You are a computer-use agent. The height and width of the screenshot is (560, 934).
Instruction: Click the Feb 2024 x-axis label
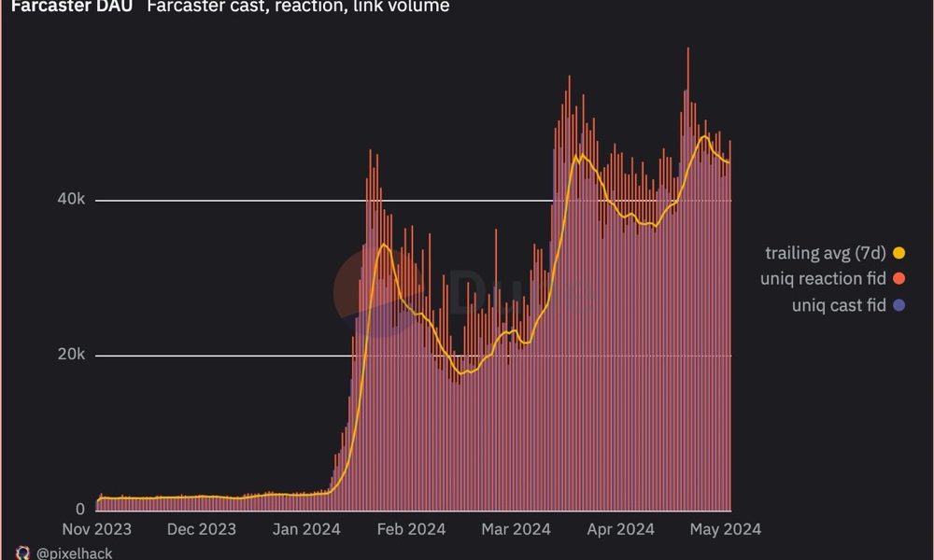coord(411,529)
